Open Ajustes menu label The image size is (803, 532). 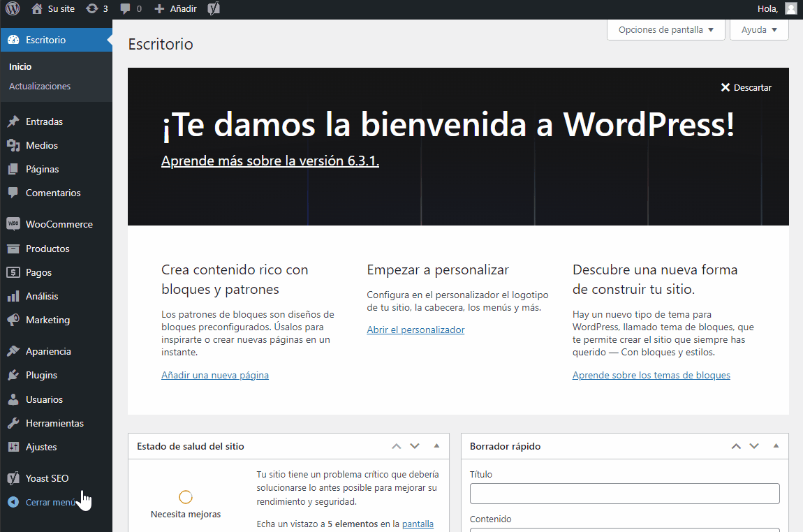41,447
